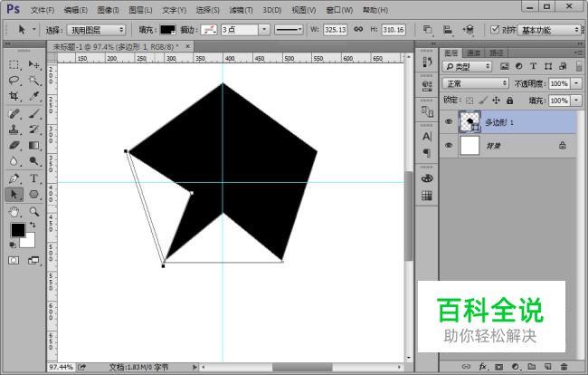This screenshot has width=588, height=375.
Task: Select the Pen tool
Action: point(14,178)
